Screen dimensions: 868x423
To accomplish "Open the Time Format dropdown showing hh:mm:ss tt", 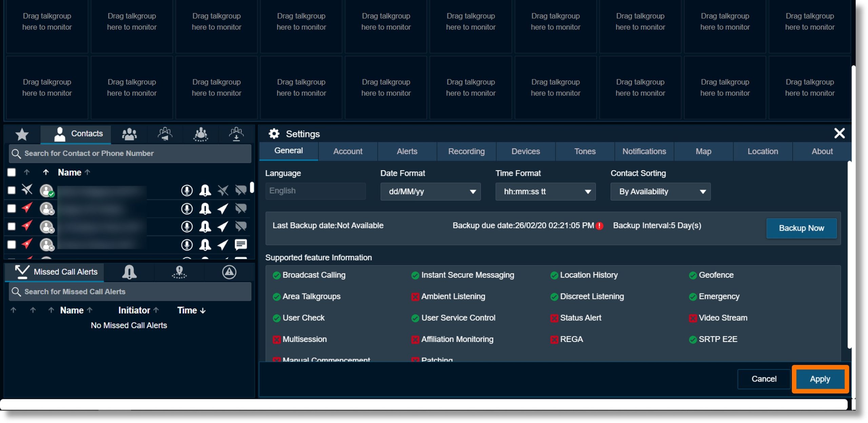I will pos(545,192).
